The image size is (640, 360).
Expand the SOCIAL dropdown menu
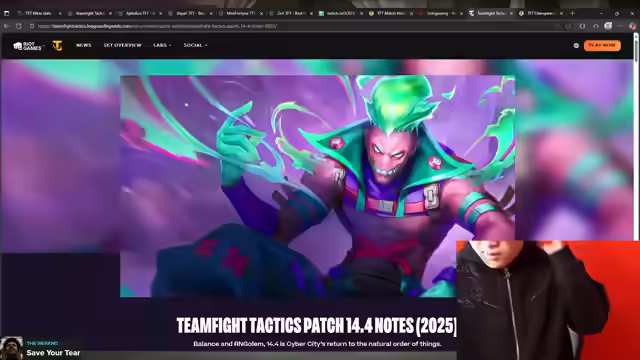click(195, 45)
